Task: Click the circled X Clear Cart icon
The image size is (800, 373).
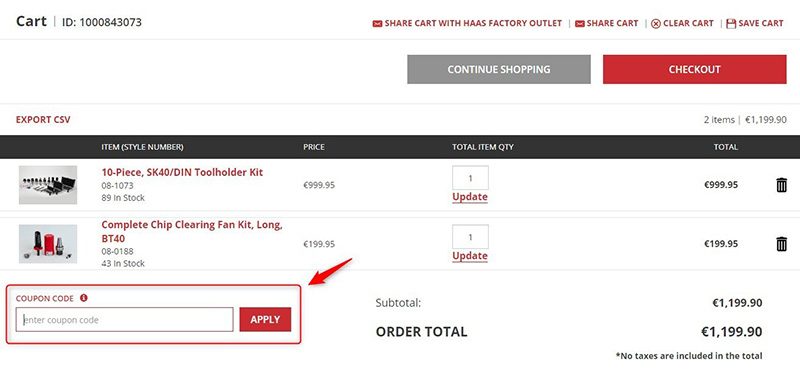Action: (656, 23)
